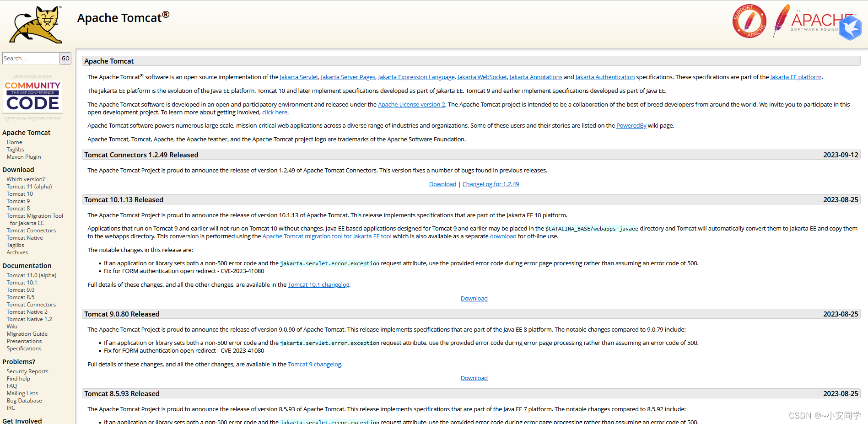Open Tomcat Native 2 documentation
This screenshot has height=424, width=868.
[27, 312]
